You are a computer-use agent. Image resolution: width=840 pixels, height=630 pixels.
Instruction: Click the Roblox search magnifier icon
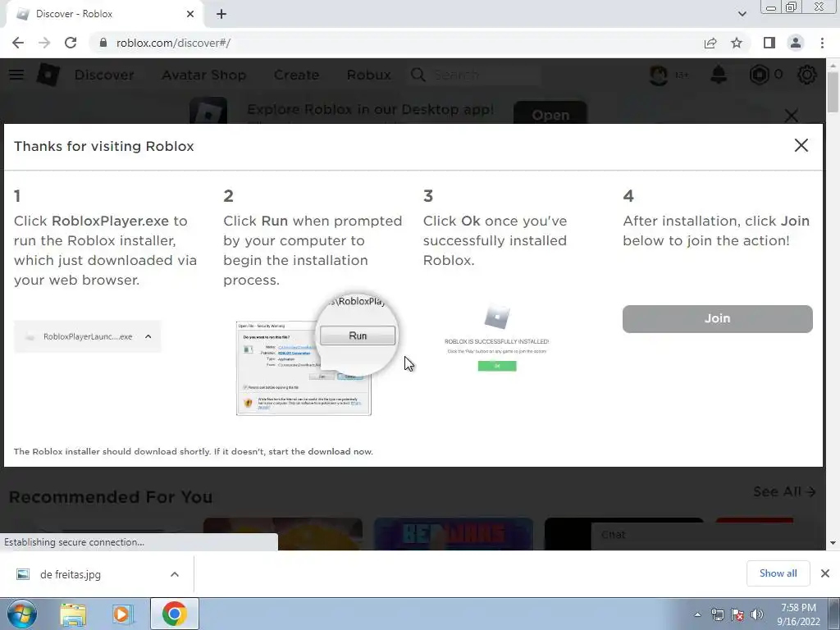click(418, 75)
